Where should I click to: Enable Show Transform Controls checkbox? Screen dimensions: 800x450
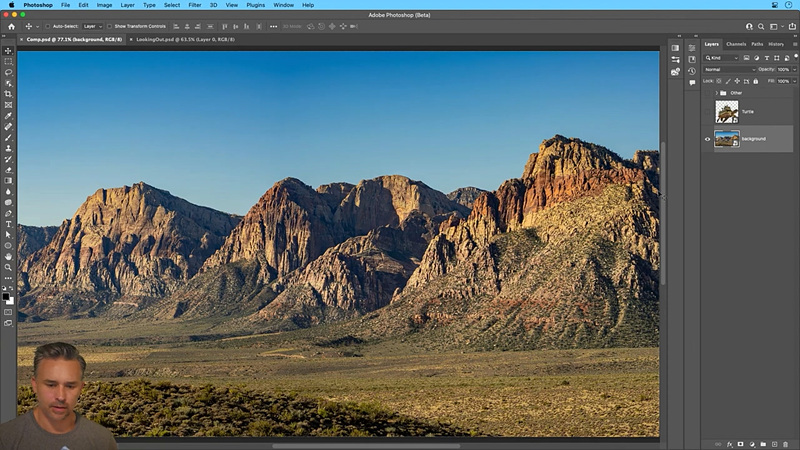pyautogui.click(x=109, y=27)
